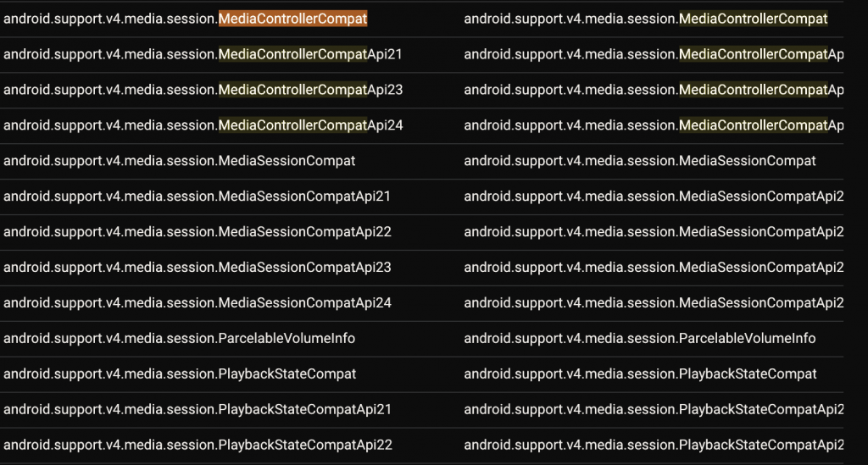Screen dimensions: 868x465
Task: Open MediaSessionCompatApi21 on the left
Action: click(197, 197)
